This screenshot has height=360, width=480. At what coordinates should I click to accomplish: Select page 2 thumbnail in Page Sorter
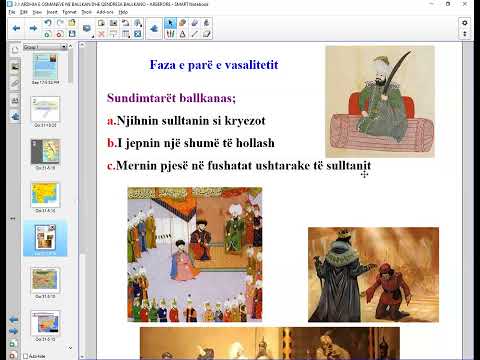[x=45, y=109]
